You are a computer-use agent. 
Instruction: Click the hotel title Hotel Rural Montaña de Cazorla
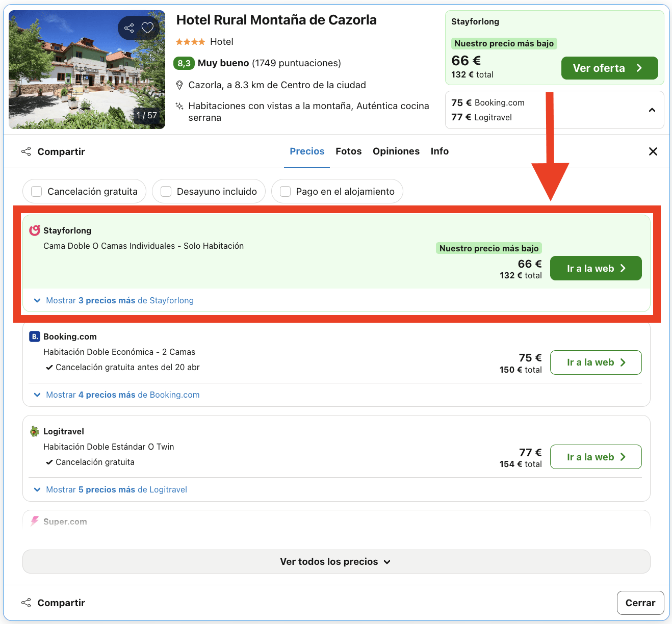pyautogui.click(x=276, y=20)
